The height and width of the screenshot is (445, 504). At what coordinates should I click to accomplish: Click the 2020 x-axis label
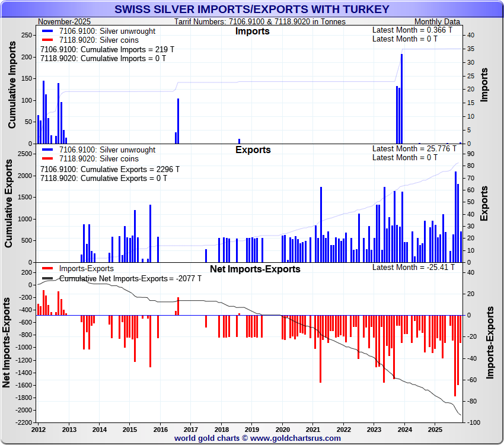tap(282, 430)
